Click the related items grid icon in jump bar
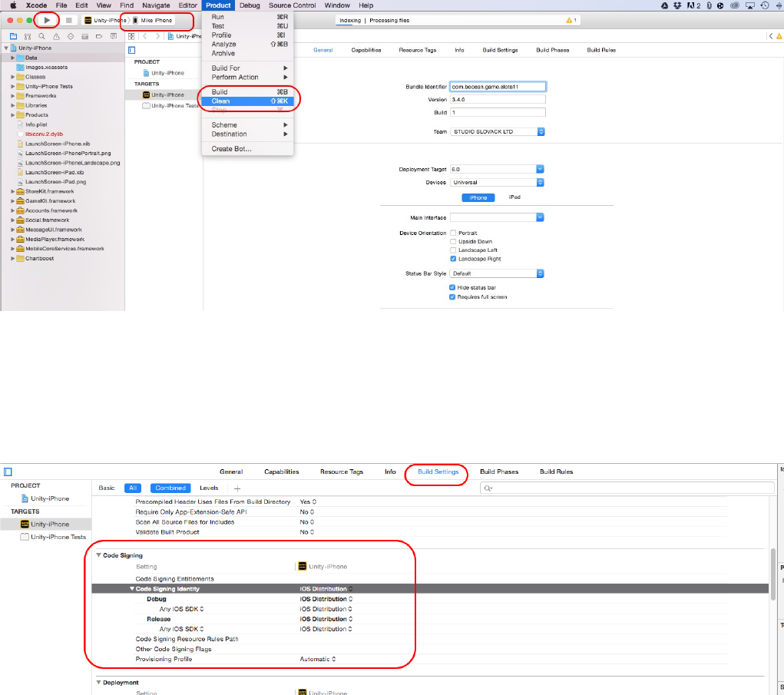This screenshot has width=784, height=695. 131,36
